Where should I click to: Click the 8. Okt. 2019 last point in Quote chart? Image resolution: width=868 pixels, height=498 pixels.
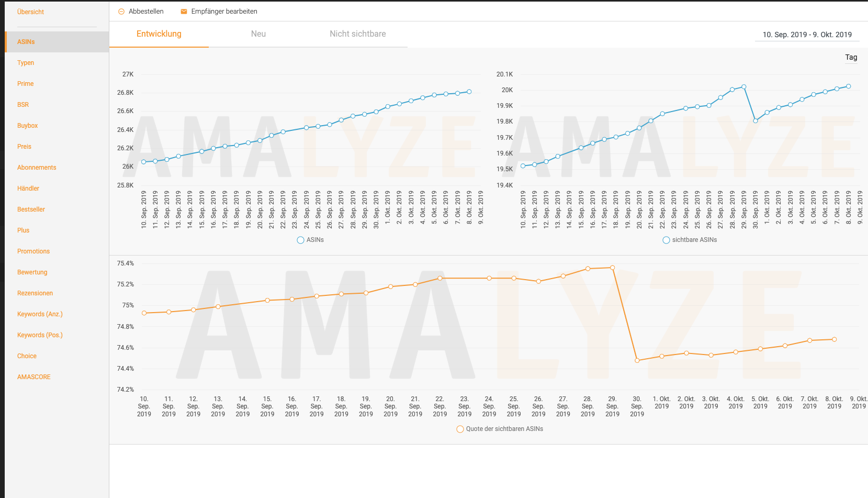[834, 339]
